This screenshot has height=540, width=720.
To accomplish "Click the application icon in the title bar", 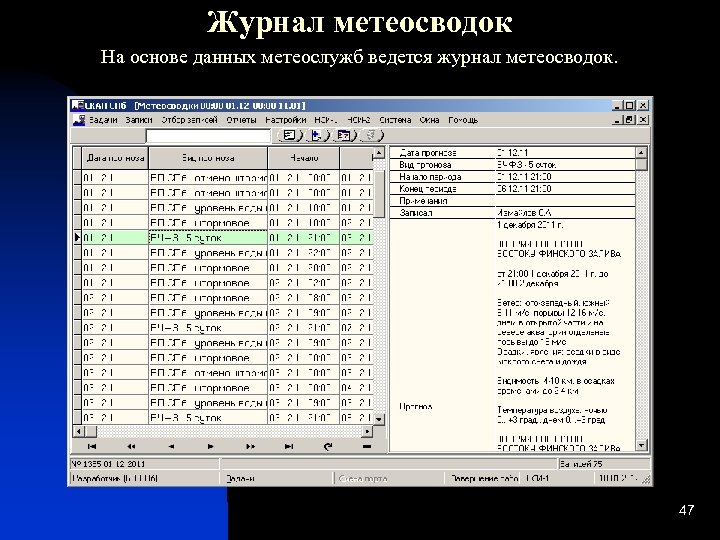I will (x=77, y=106).
